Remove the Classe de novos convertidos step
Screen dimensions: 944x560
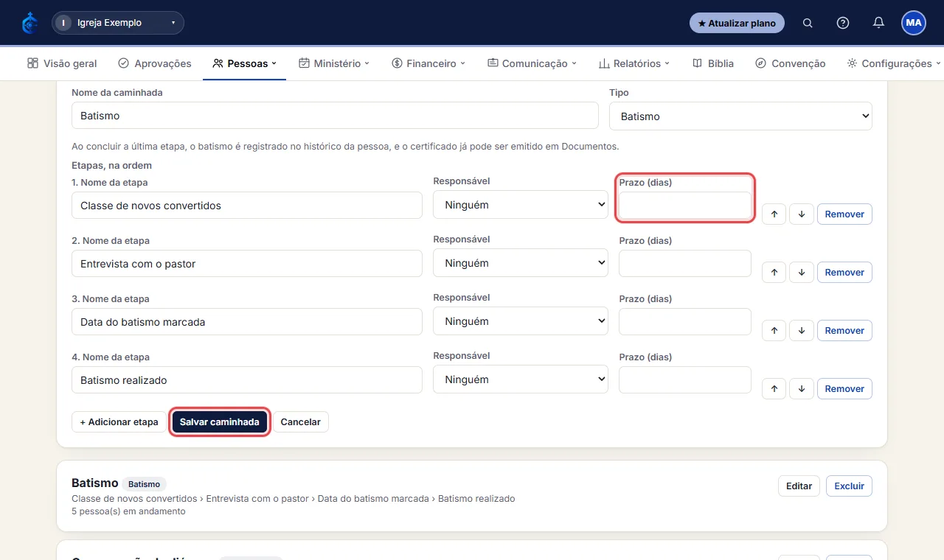coord(844,214)
